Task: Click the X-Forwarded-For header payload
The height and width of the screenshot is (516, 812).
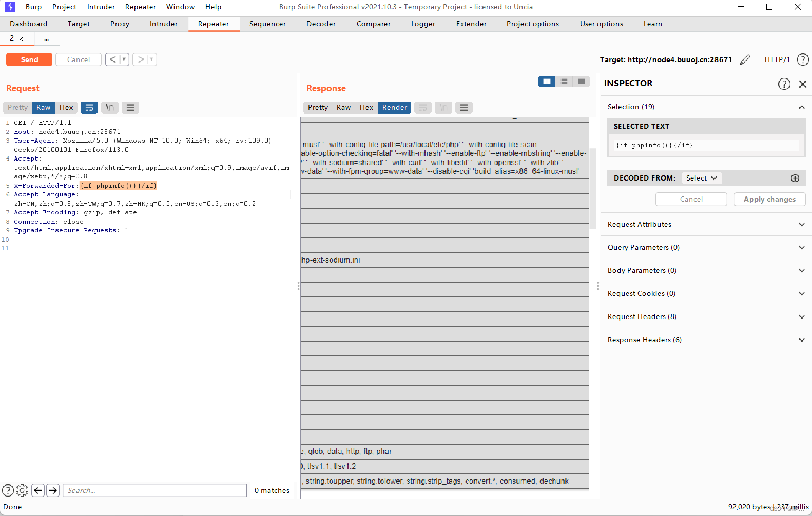Action: (x=119, y=186)
